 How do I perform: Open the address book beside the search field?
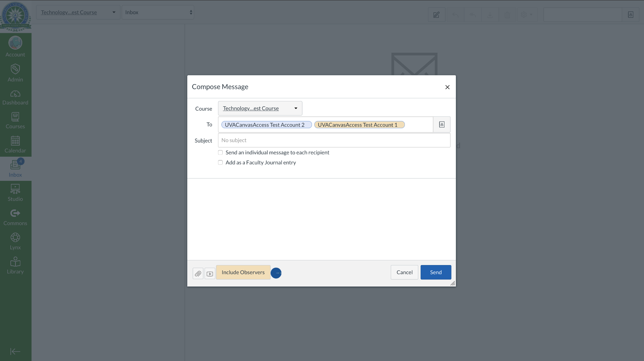[x=631, y=15]
